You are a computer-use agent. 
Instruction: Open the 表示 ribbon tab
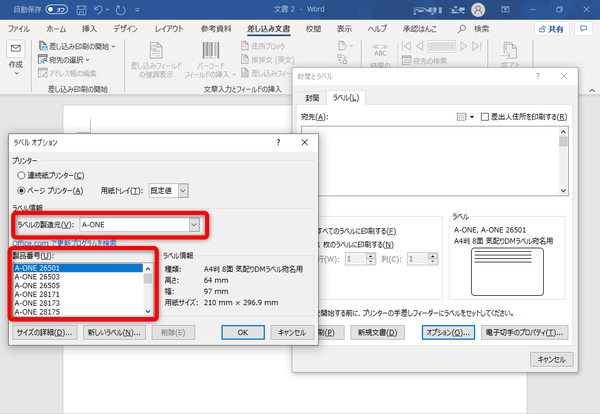coord(344,29)
